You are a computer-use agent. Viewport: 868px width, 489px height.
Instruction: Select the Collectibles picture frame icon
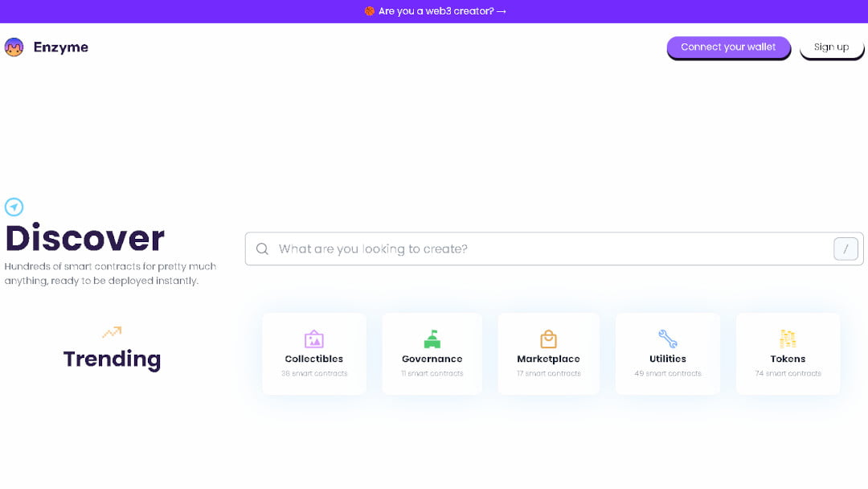314,339
